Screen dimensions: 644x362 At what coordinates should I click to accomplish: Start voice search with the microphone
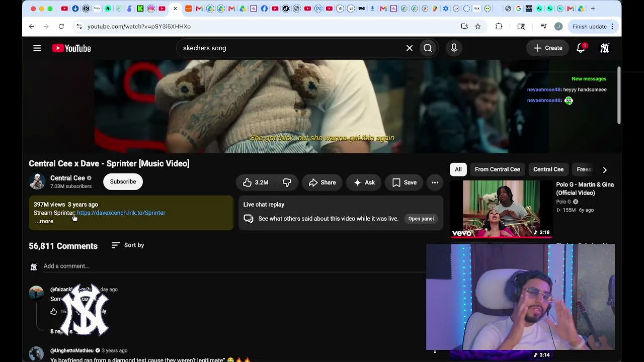point(454,48)
